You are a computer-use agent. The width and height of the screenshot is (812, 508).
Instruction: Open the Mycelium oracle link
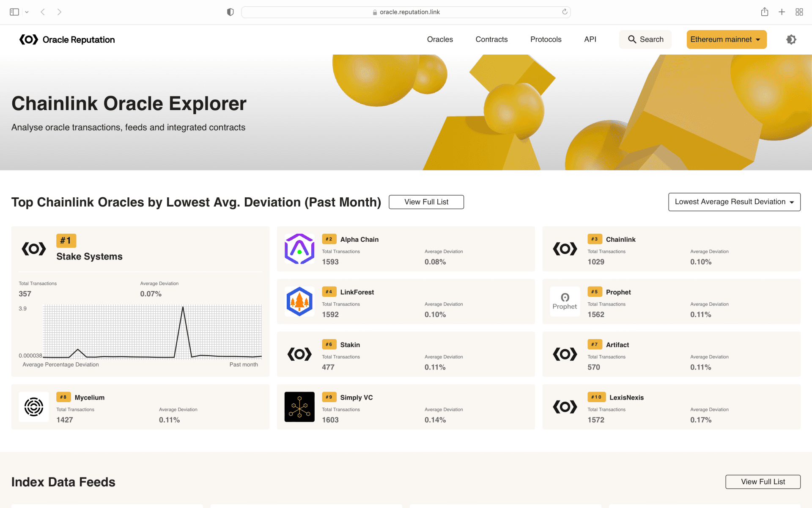[x=90, y=398]
